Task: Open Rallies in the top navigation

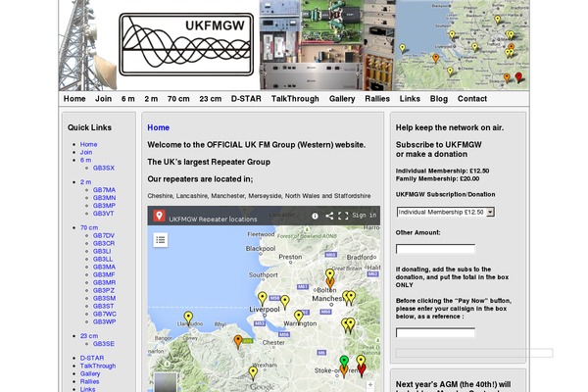Action: 377,99
